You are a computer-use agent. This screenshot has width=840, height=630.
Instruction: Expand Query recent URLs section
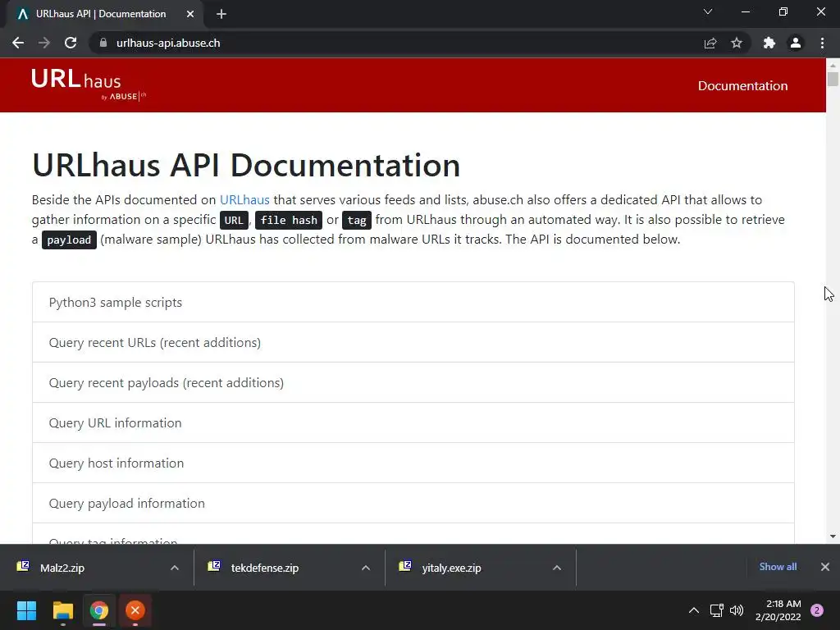click(x=413, y=342)
